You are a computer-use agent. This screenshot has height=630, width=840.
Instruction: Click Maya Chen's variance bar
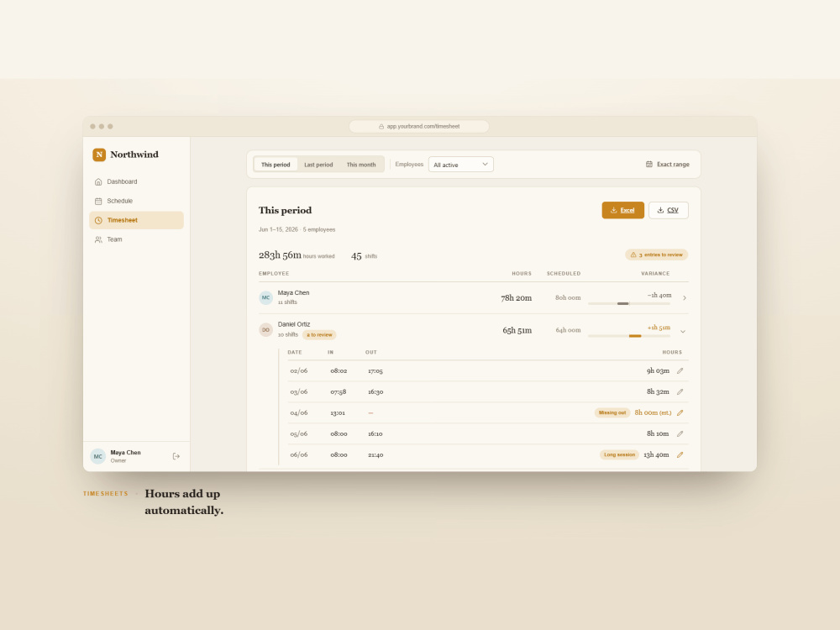(x=629, y=304)
